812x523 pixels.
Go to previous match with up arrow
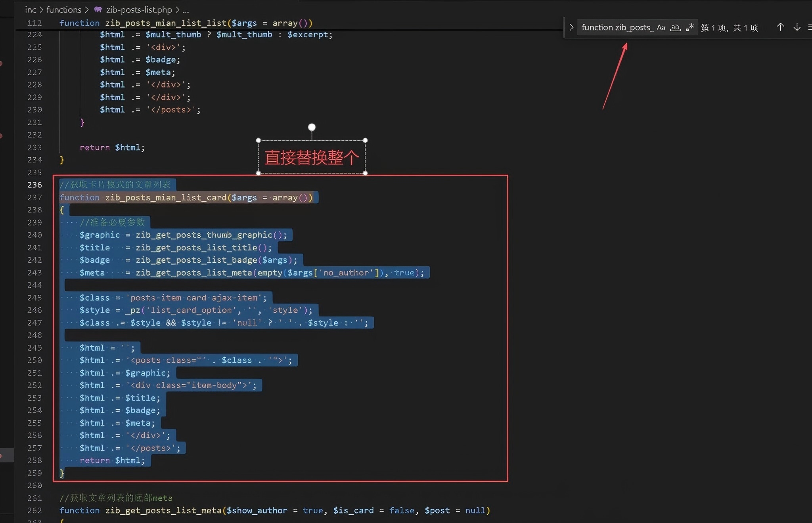pos(780,27)
